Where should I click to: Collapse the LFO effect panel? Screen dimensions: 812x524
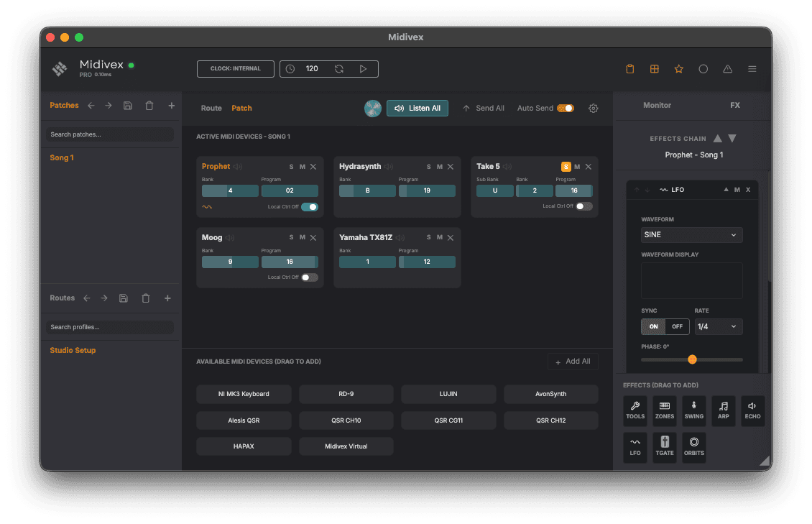click(726, 189)
